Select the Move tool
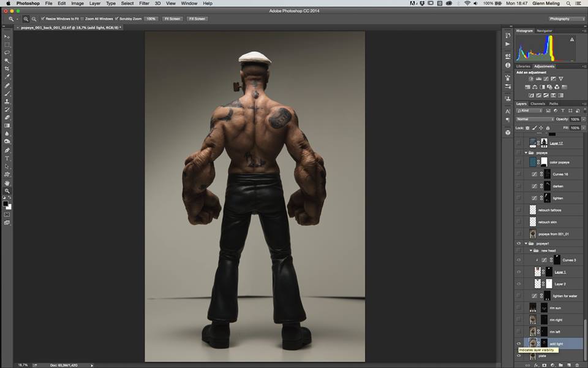Viewport: 588px width, 368px height. click(7, 37)
